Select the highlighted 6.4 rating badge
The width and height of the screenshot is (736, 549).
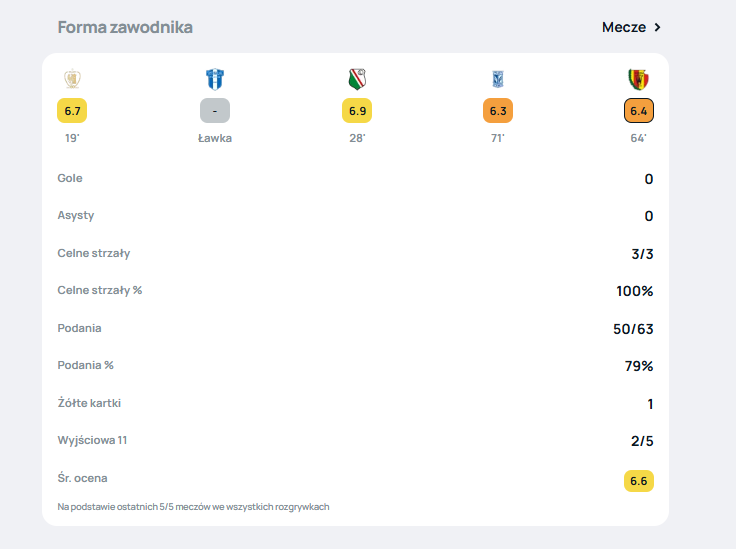[x=638, y=110]
